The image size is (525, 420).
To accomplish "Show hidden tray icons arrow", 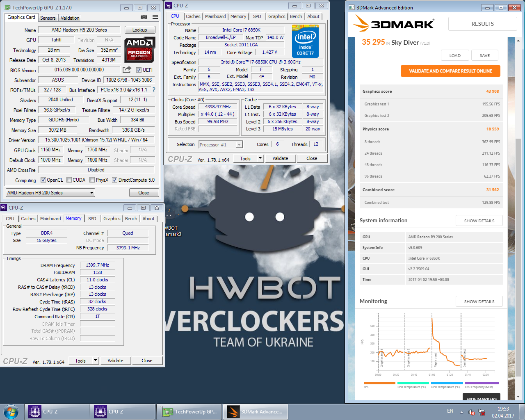I will [x=461, y=412].
